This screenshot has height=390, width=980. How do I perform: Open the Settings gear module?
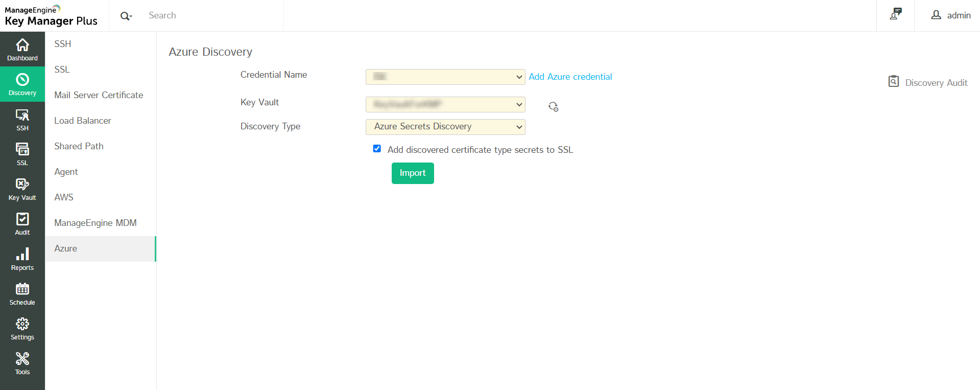(22, 329)
